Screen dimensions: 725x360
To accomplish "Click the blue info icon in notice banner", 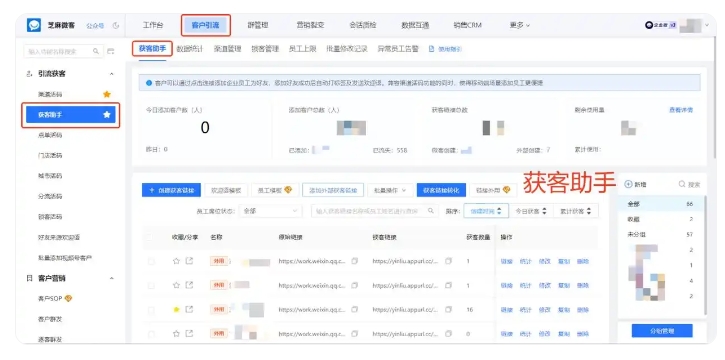I will pyautogui.click(x=149, y=83).
